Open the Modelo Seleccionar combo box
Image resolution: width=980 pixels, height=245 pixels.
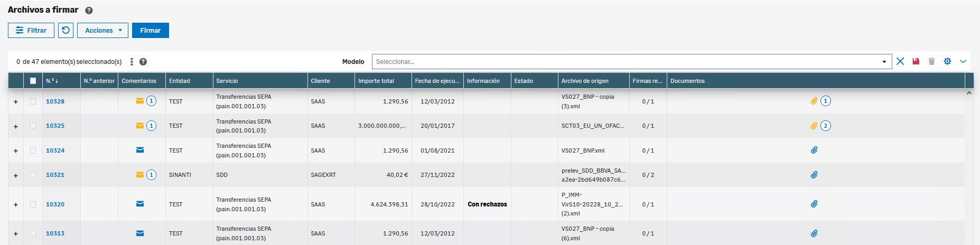coord(631,62)
